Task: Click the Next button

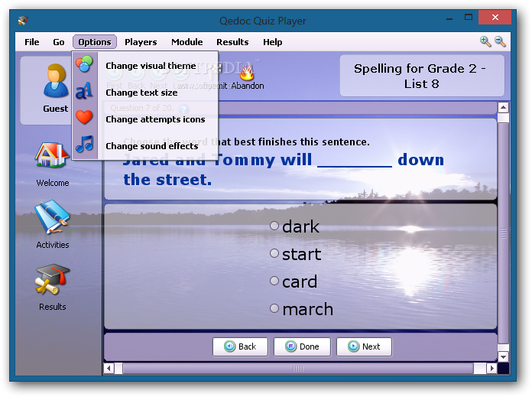Action: tap(364, 347)
